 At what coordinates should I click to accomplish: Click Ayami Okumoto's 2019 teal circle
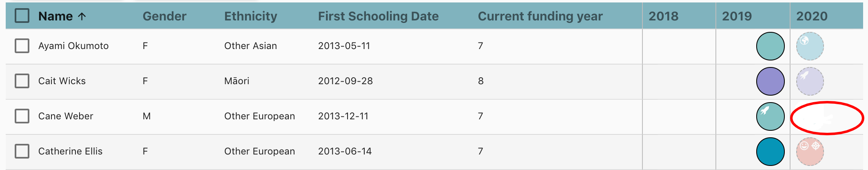[770, 46]
